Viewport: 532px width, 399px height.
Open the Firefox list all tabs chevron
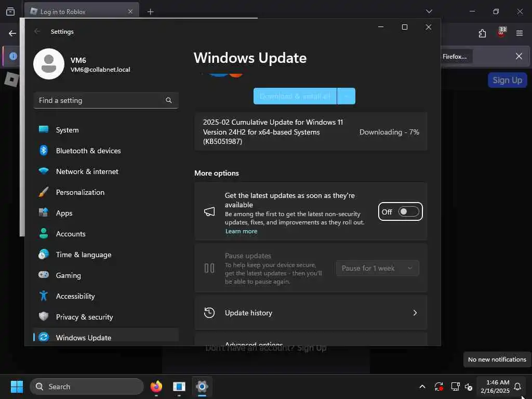point(429,11)
